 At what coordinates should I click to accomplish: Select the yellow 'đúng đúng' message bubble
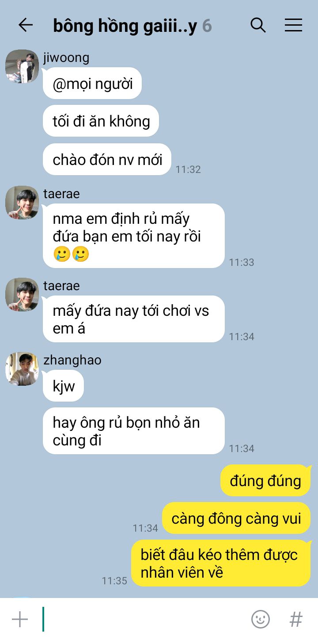(x=266, y=480)
